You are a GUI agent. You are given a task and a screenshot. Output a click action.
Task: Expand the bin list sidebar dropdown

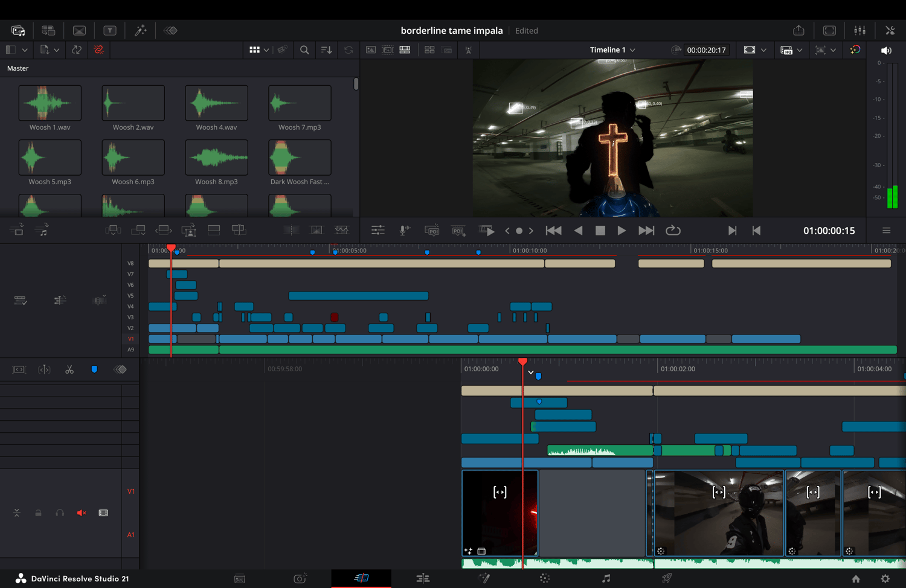point(25,50)
